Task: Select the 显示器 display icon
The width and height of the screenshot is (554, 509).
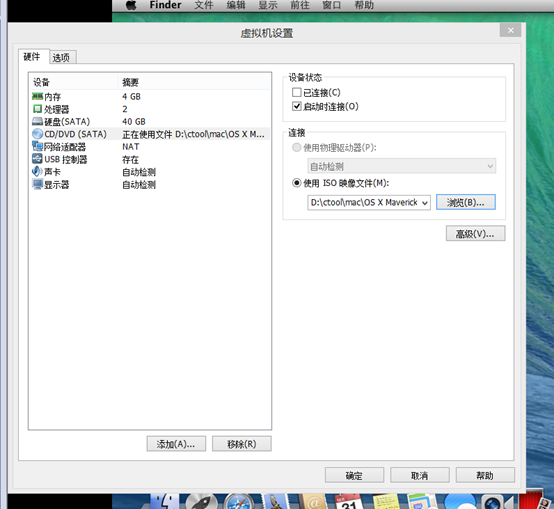Action: [x=37, y=184]
